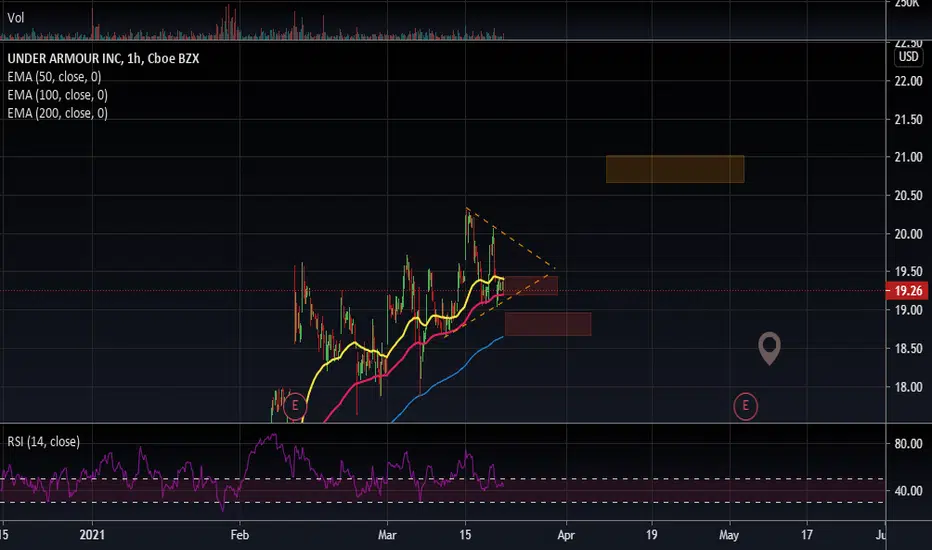Click the 18.00 price axis label

(908, 387)
